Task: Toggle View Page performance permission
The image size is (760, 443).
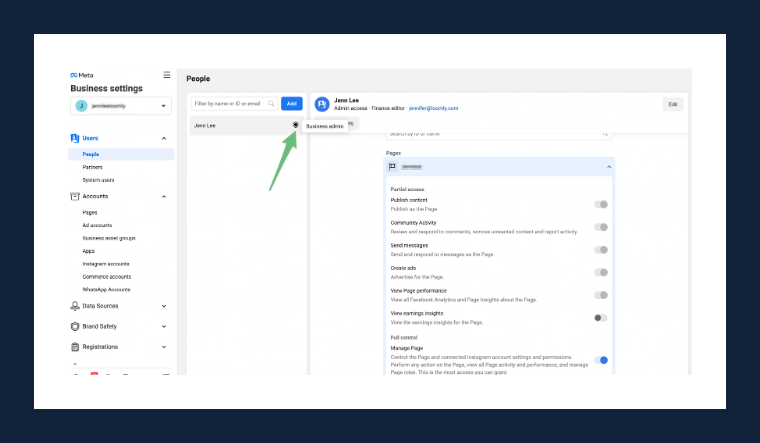Action: pyautogui.click(x=601, y=295)
